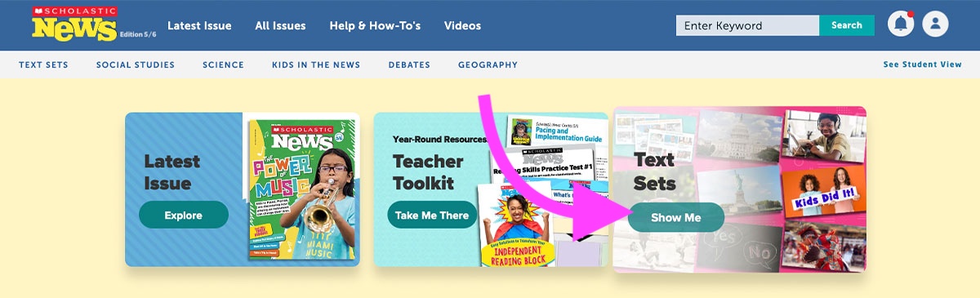Open boy with headphones image tile
Viewport: 980px width, 298px height.
click(x=824, y=136)
